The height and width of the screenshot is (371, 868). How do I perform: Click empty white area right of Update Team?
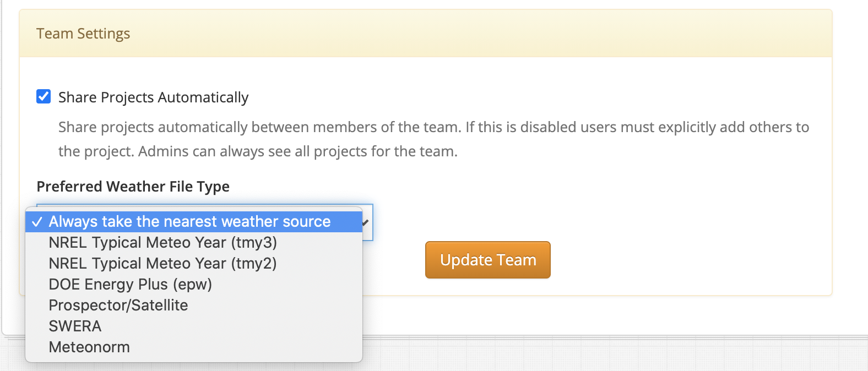688,260
